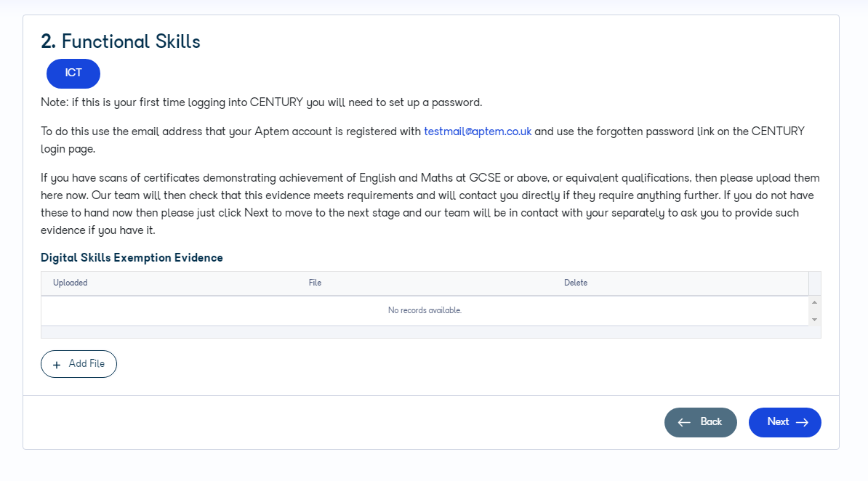This screenshot has height=481, width=868.
Task: Click the Delete column header
Action: coord(576,283)
